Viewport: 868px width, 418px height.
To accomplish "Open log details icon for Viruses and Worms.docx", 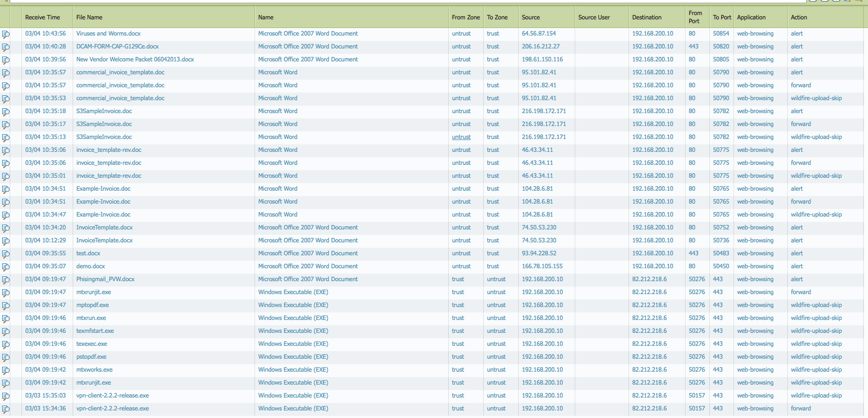I will pyautogui.click(x=5, y=34).
